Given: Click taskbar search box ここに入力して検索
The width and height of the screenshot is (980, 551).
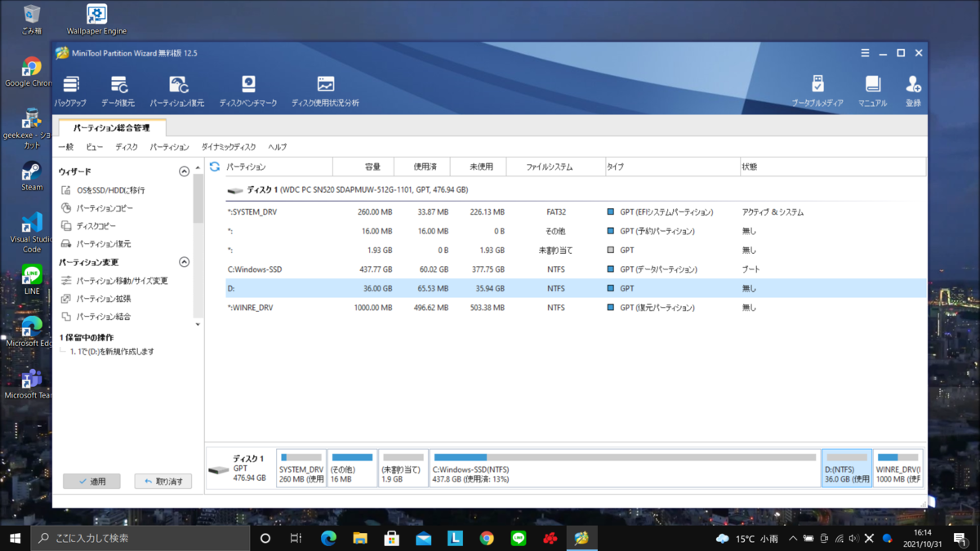Looking at the screenshot, I should click(140, 538).
